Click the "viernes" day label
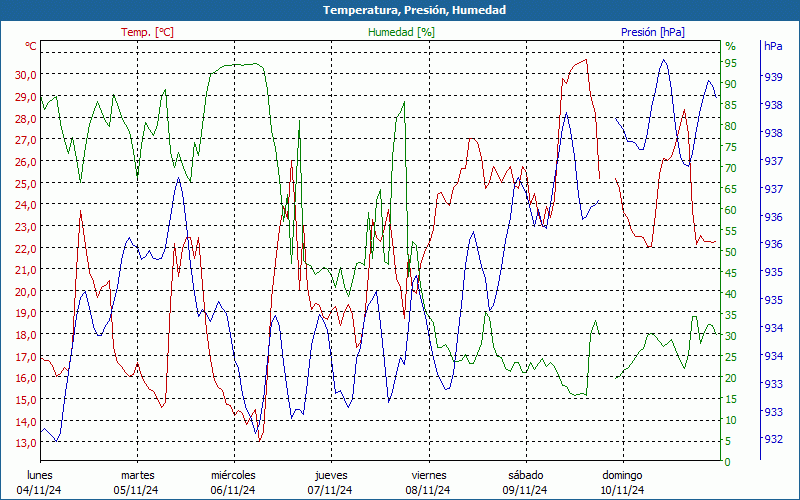The image size is (800, 500). [429, 475]
